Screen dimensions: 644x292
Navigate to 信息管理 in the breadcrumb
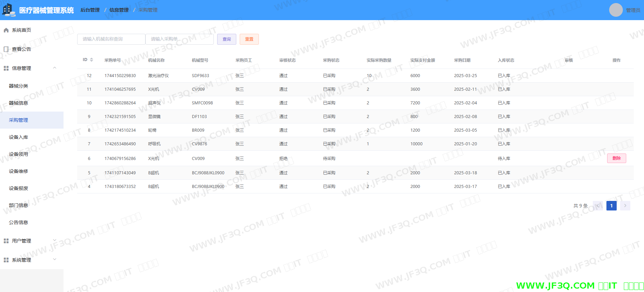119,10
